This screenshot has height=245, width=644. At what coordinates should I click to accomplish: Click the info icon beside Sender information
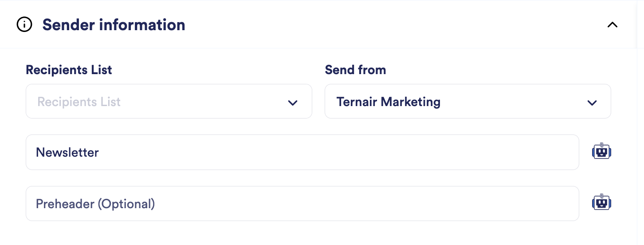pyautogui.click(x=24, y=25)
